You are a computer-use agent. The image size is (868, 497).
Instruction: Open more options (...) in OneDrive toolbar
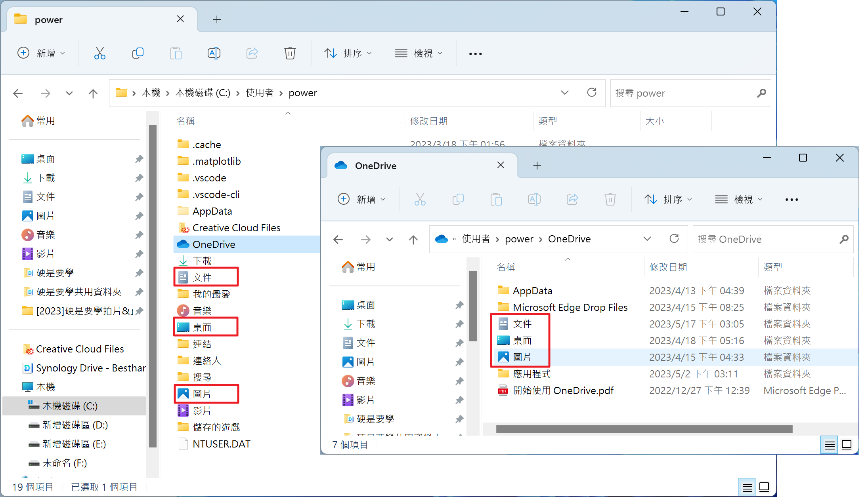(x=792, y=200)
